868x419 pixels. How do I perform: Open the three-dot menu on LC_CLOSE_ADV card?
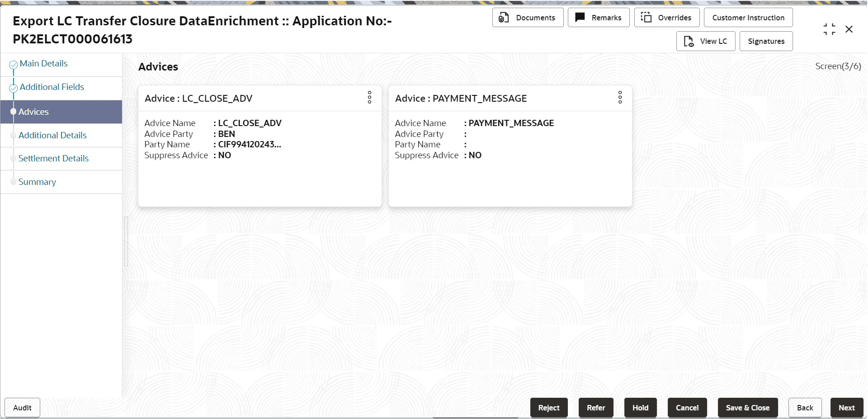(369, 98)
